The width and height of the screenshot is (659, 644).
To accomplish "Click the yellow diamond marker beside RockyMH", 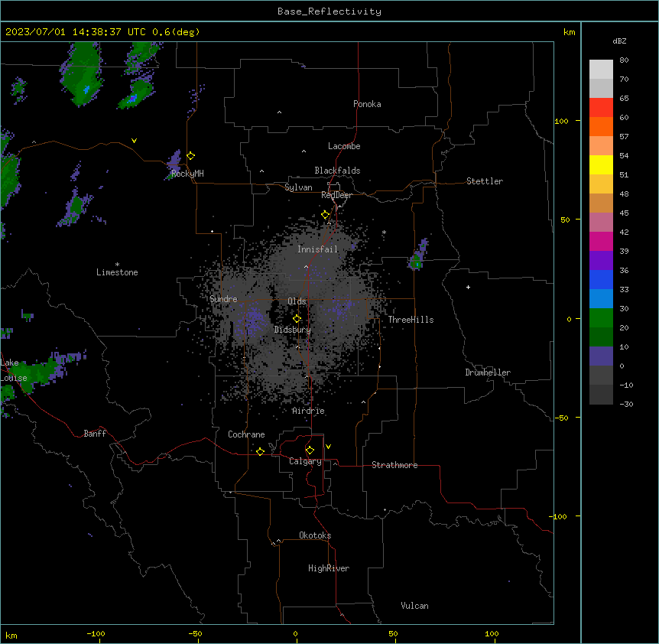I will [191, 156].
